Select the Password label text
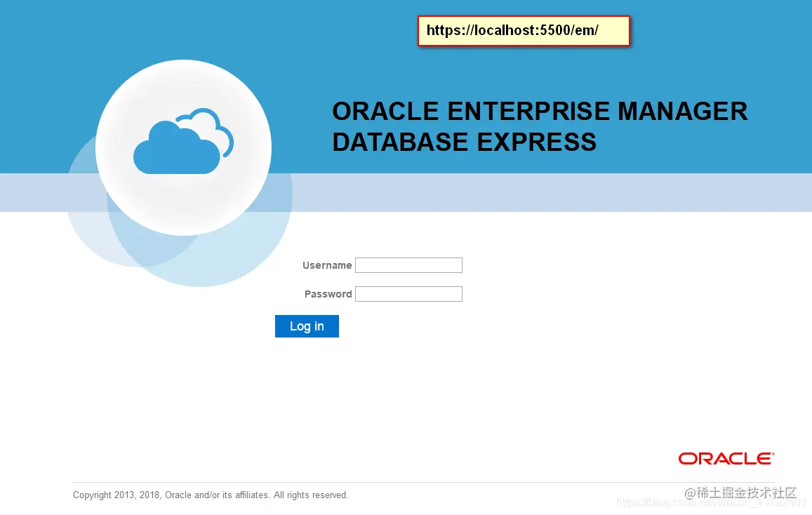Viewport: 812px width, 515px height. point(328,294)
